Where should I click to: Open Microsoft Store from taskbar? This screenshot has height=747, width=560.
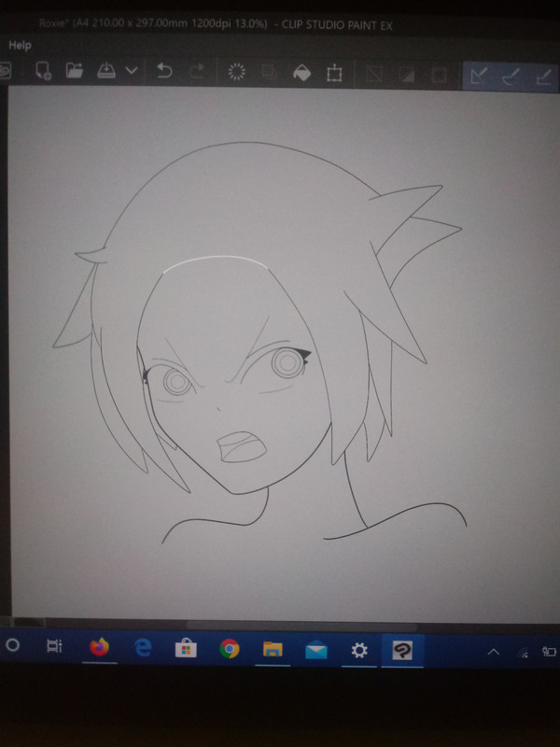point(186,648)
